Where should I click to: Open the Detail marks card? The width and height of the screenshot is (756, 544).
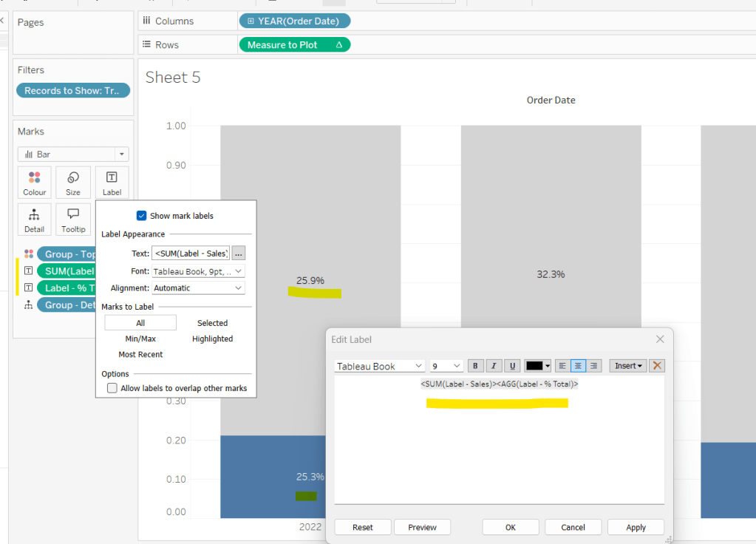pos(34,219)
